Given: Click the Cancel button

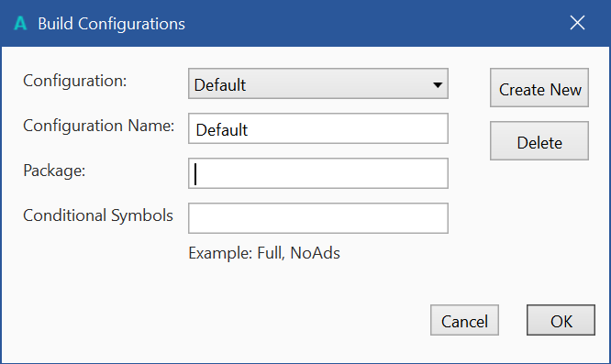Looking at the screenshot, I should pyautogui.click(x=464, y=320).
